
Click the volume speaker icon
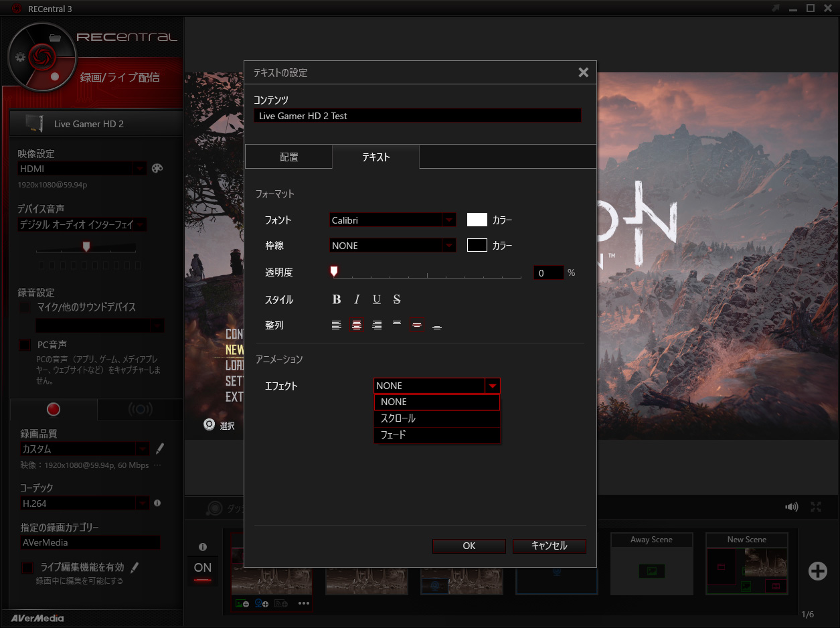coord(792,507)
